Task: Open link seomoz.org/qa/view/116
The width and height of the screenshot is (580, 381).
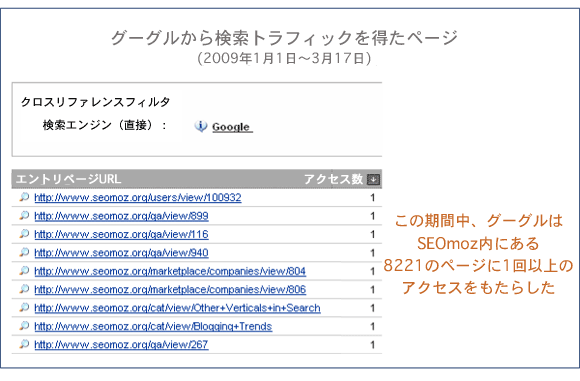Action: point(121,235)
